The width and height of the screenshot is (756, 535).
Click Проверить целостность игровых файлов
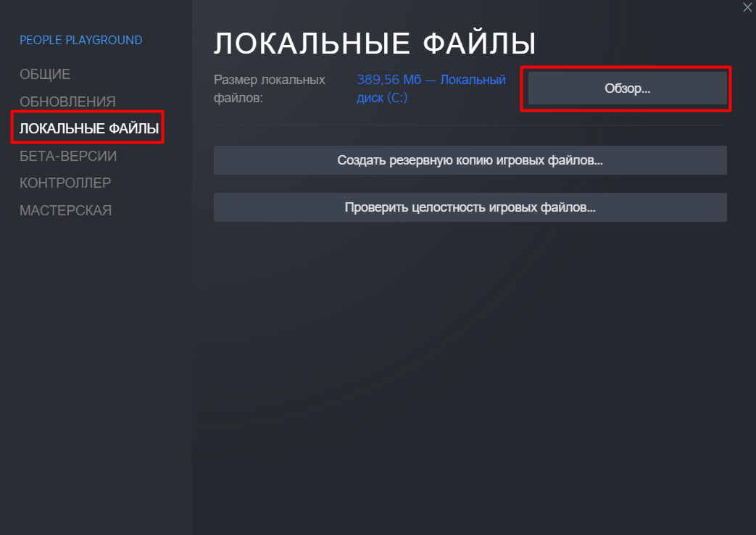click(x=470, y=207)
